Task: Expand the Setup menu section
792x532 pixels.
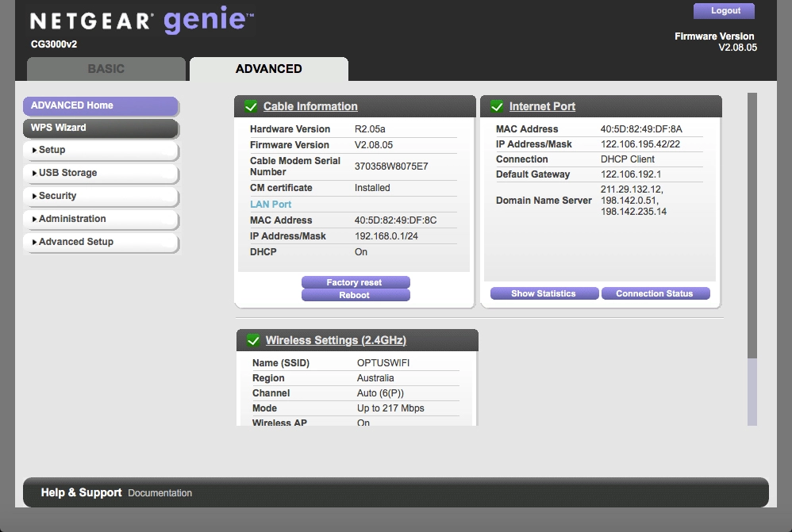Action: pos(101,150)
